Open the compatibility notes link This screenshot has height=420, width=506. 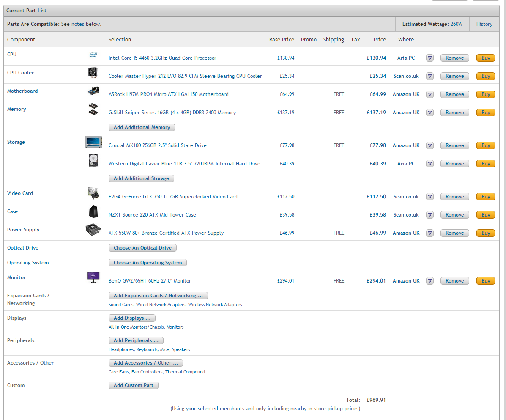[78, 24]
